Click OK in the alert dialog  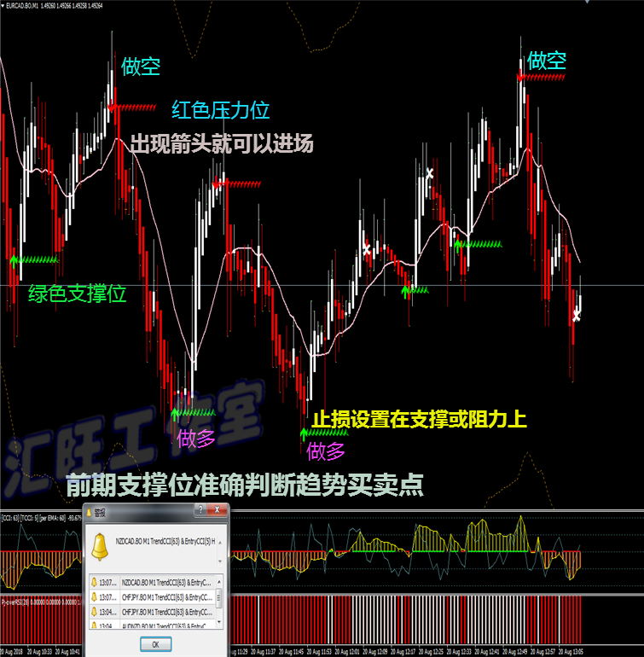click(155, 643)
